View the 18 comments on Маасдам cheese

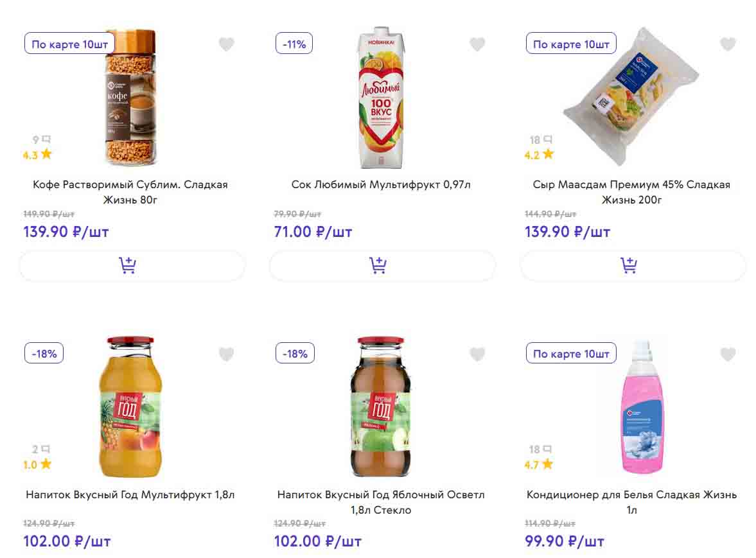(541, 139)
